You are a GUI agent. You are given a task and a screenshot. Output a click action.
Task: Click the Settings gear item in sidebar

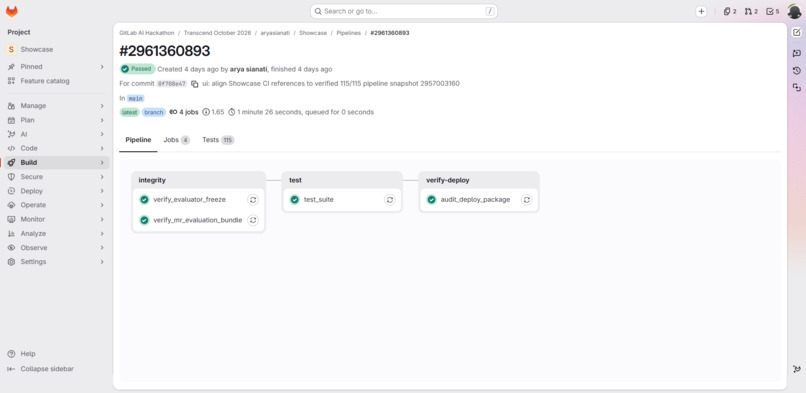(x=56, y=261)
